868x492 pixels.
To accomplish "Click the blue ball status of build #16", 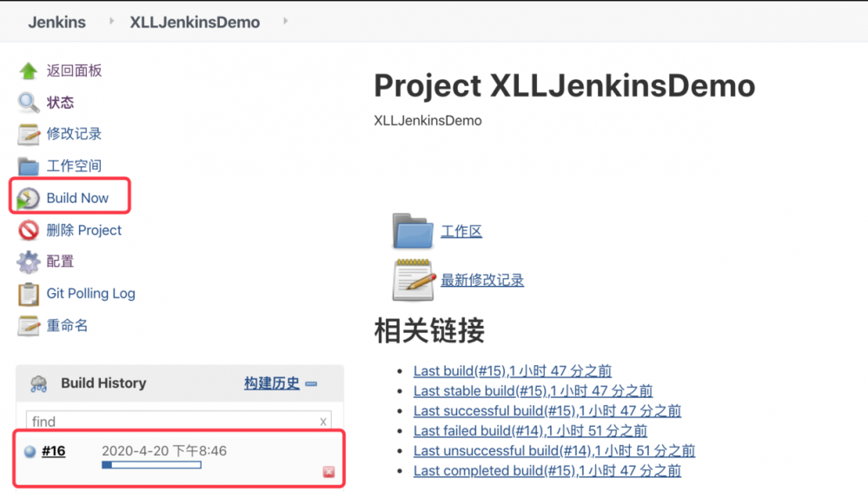I will point(30,451).
